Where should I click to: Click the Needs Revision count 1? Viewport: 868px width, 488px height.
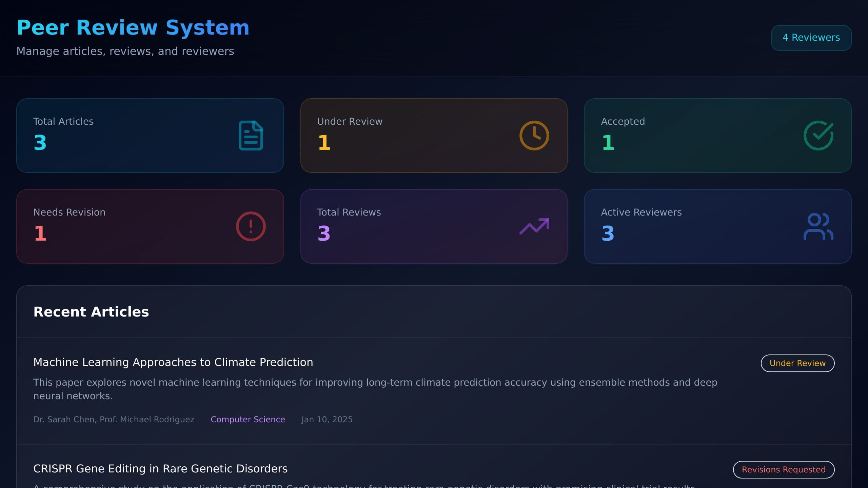(x=40, y=233)
